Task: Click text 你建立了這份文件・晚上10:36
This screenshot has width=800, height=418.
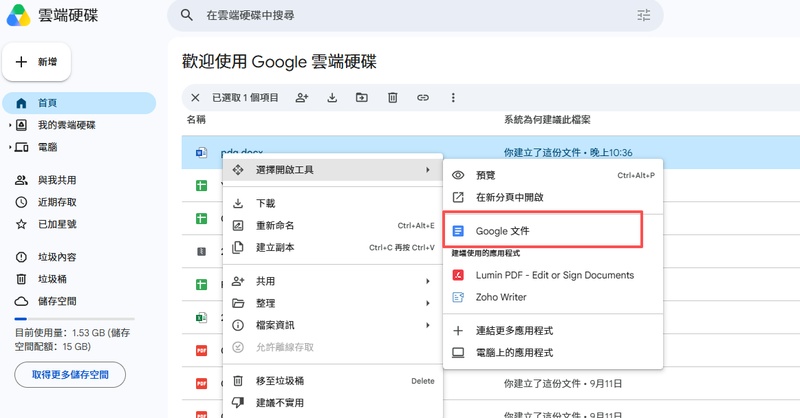Action: point(568,153)
